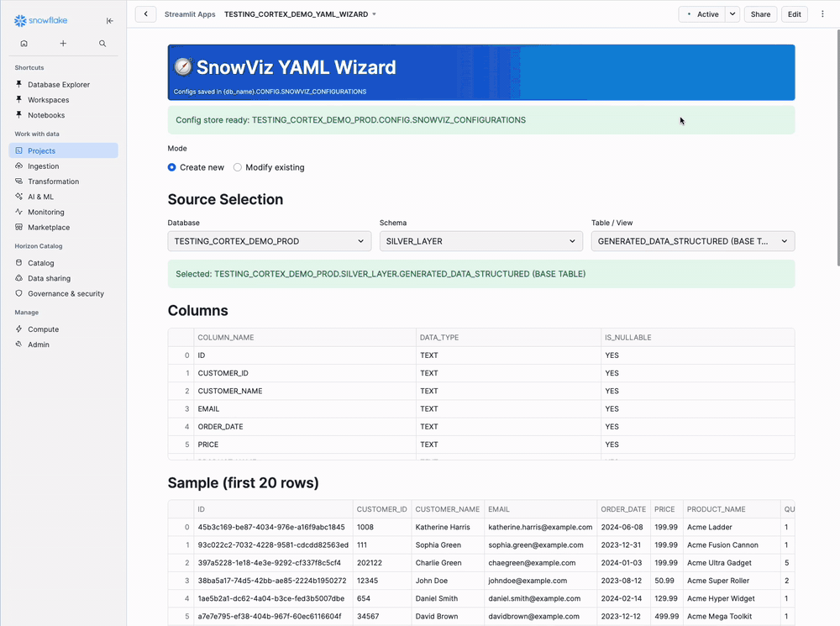The height and width of the screenshot is (626, 840).
Task: Collapse the left sidebar
Action: pyautogui.click(x=109, y=20)
